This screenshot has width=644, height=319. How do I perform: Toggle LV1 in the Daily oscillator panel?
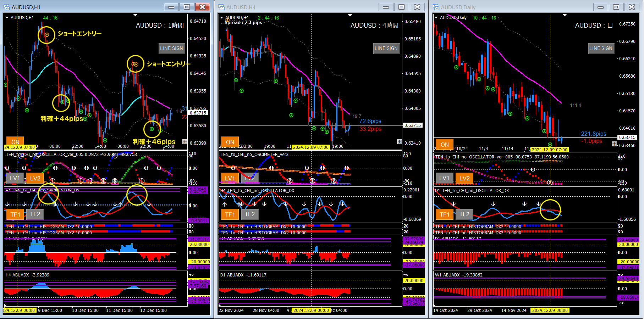click(x=445, y=178)
